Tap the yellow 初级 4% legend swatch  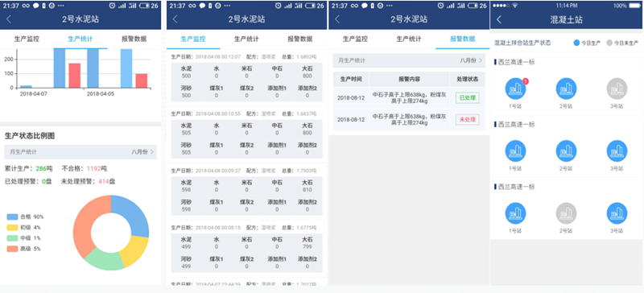(12, 227)
